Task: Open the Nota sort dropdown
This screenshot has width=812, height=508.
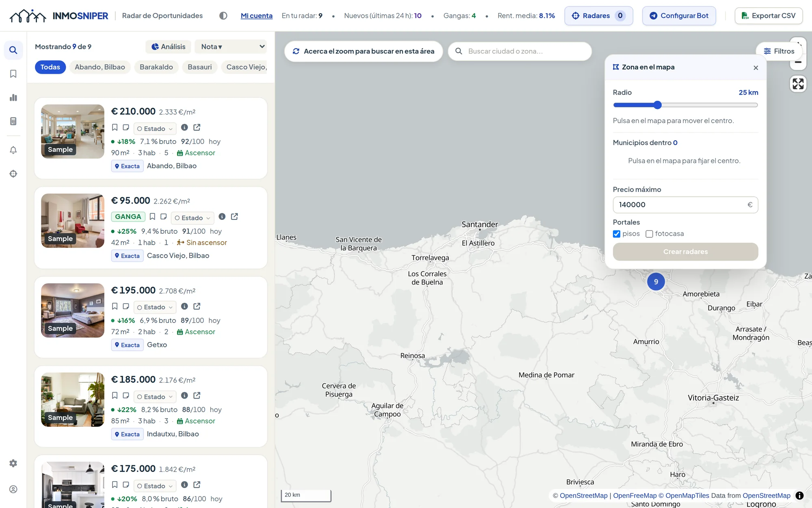Action: [231, 47]
